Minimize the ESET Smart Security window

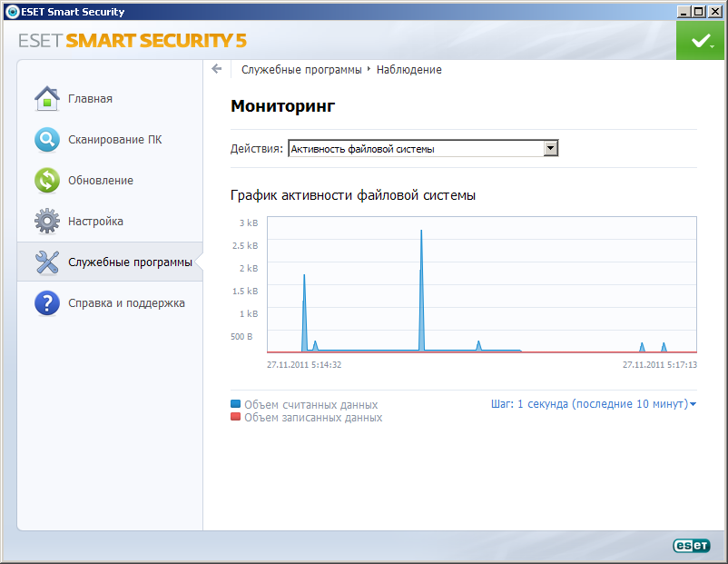(x=683, y=12)
